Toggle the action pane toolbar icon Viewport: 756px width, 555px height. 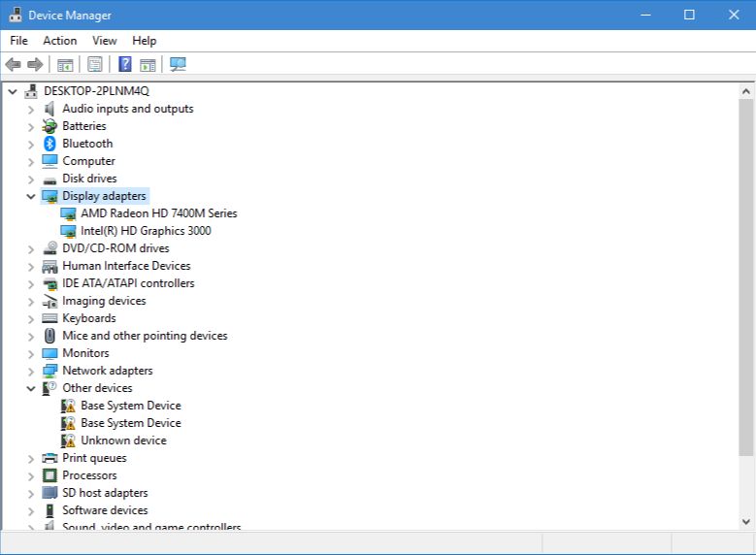point(148,64)
